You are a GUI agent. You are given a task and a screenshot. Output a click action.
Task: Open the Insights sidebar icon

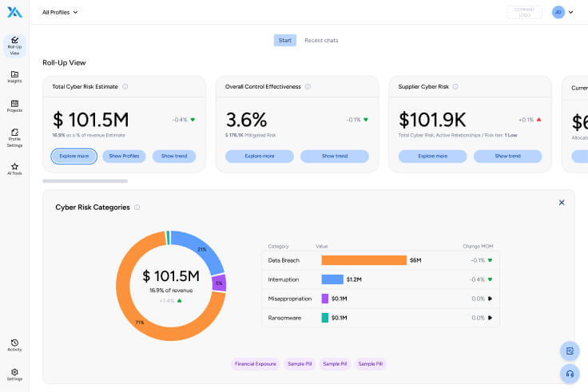pos(14,77)
